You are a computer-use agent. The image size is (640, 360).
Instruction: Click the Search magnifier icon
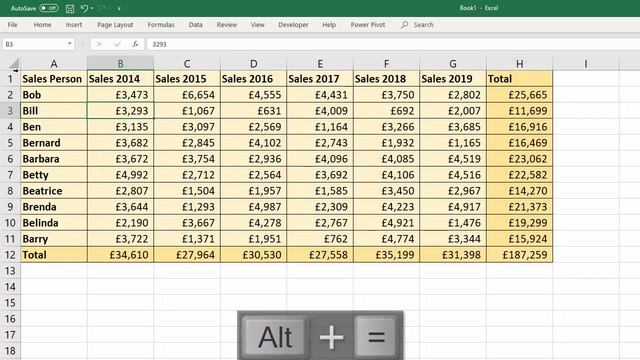(x=404, y=24)
